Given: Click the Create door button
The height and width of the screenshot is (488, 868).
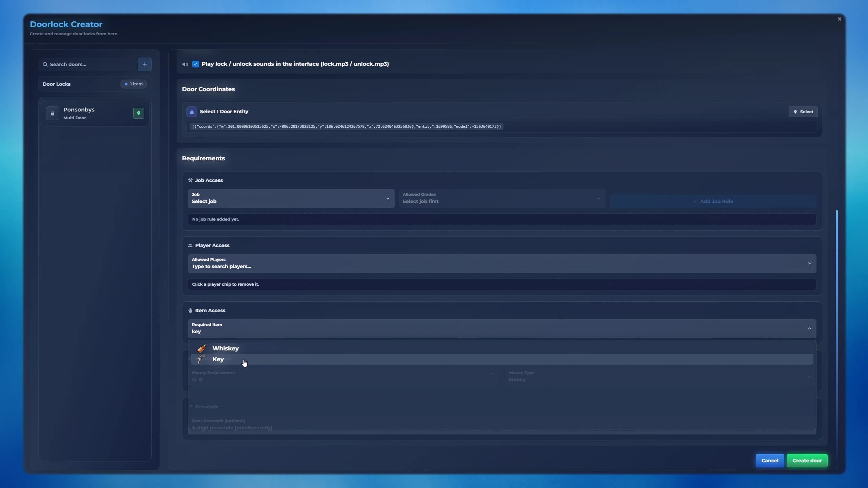Looking at the screenshot, I should pos(807,461).
